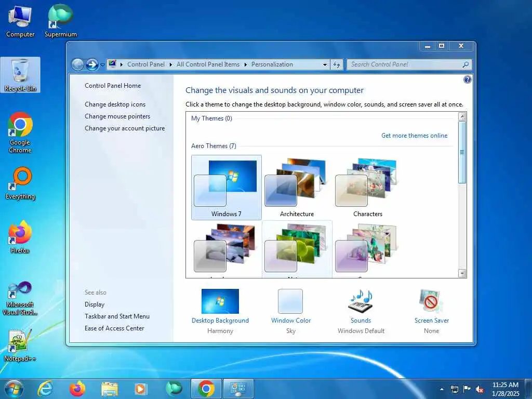Show hidden system tray icons arrow
The width and height of the screenshot is (532, 399).
pos(442,389)
